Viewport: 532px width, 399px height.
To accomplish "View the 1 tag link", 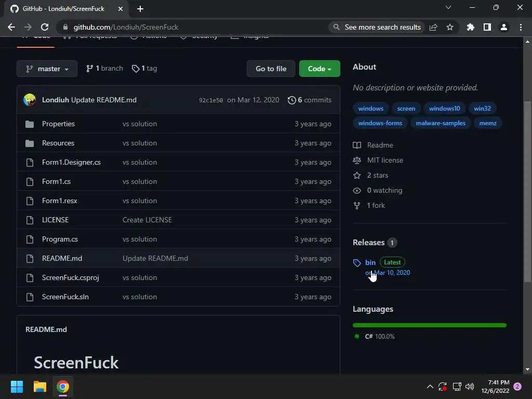I will (144, 69).
